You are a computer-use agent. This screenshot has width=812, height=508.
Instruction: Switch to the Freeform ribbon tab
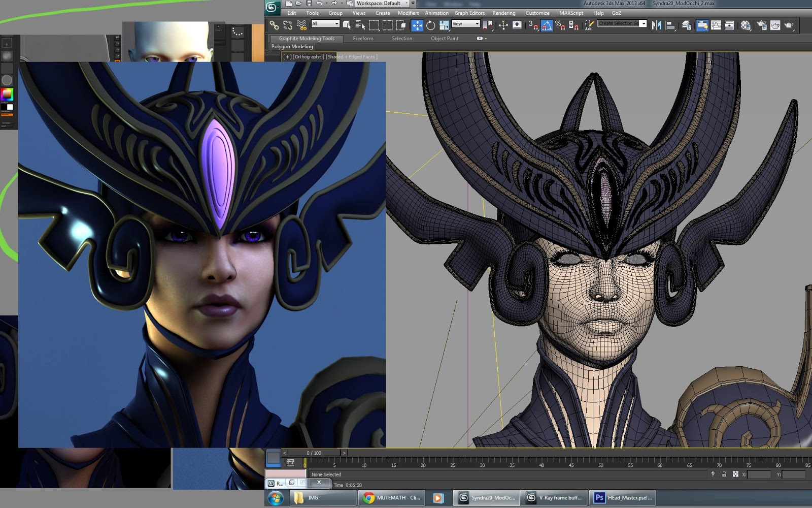tap(363, 39)
